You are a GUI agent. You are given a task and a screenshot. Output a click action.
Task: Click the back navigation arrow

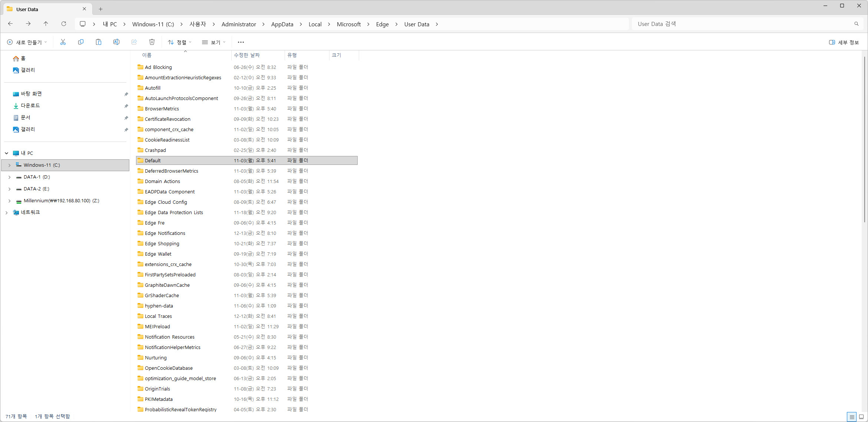(10, 24)
